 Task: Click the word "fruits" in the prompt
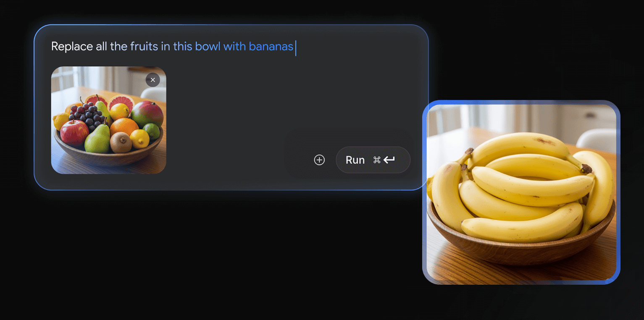(144, 47)
